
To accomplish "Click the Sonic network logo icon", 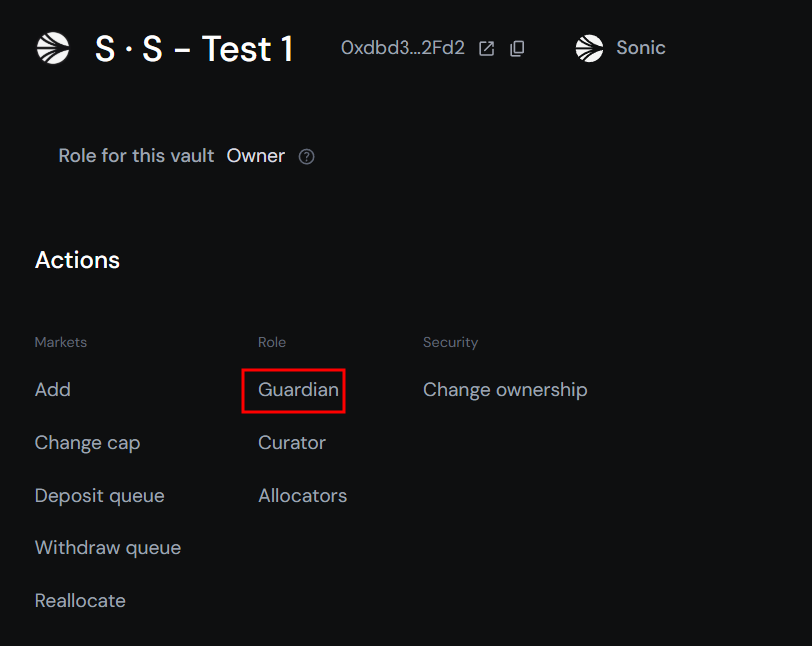I will click(x=590, y=48).
